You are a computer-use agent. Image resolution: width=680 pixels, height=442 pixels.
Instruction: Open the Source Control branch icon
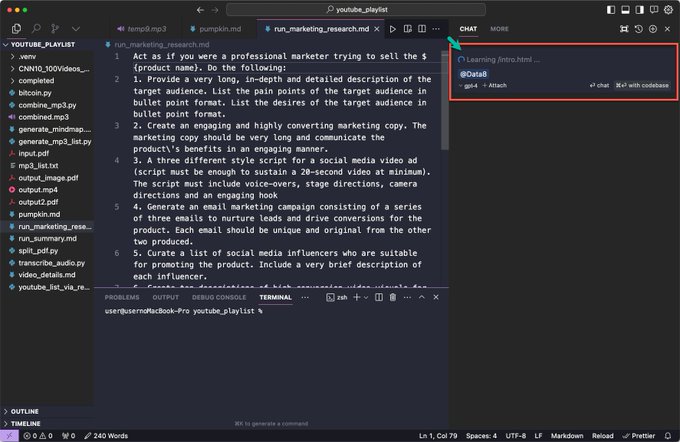(x=55, y=29)
